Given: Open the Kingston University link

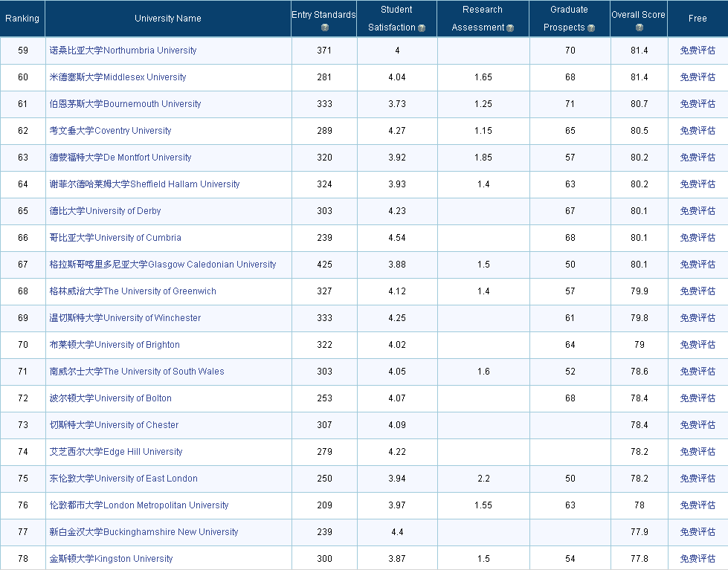Looking at the screenshot, I should [111, 559].
